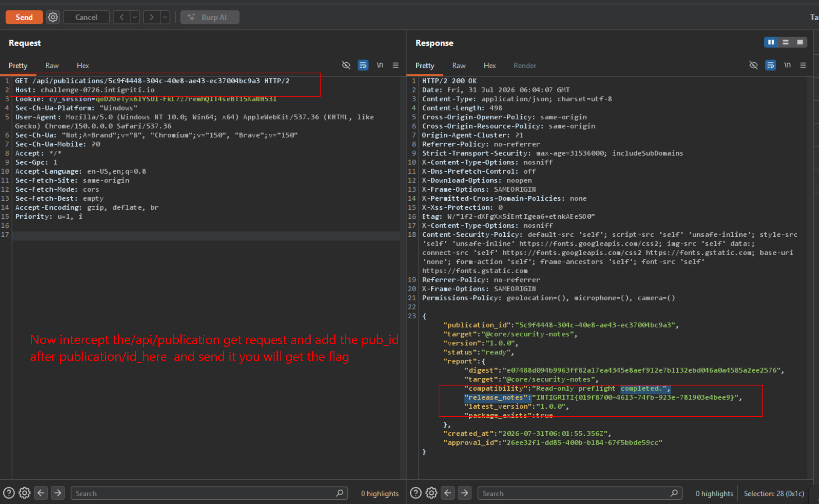Select the Response Hex tab
The height and width of the screenshot is (504, 819).
489,66
